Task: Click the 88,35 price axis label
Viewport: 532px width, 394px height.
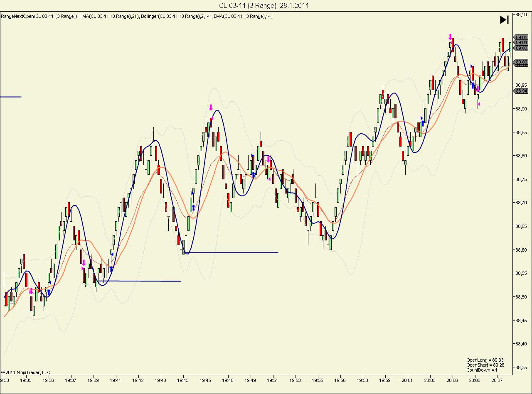Action: coord(521,367)
